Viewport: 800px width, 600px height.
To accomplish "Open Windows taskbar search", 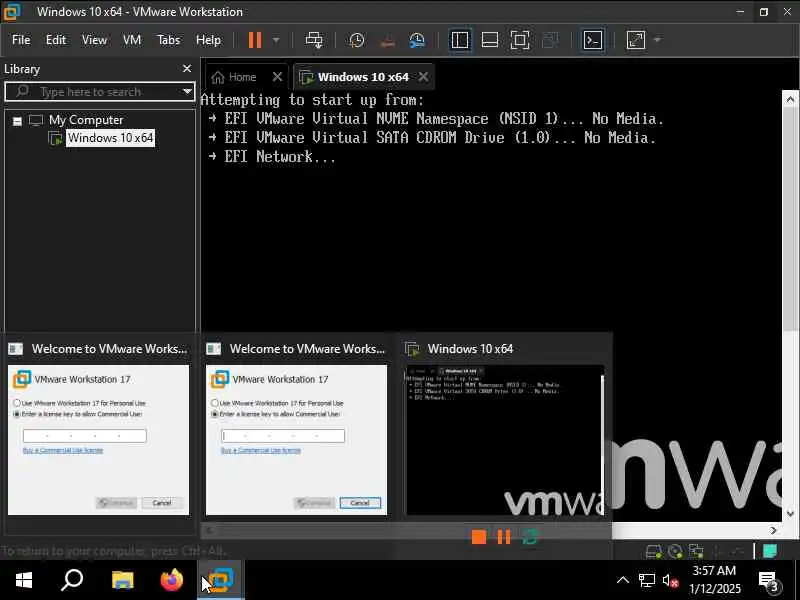I will click(72, 580).
